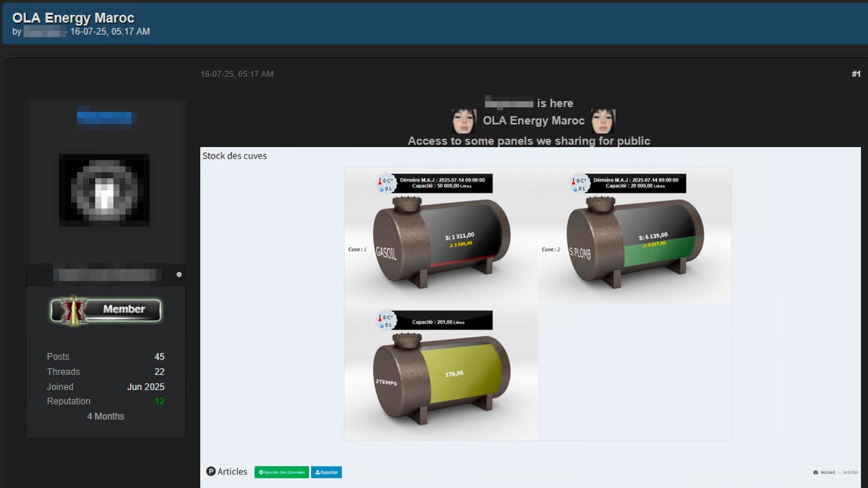Click the home icon beside the Accueil breadcrumb

tap(816, 472)
